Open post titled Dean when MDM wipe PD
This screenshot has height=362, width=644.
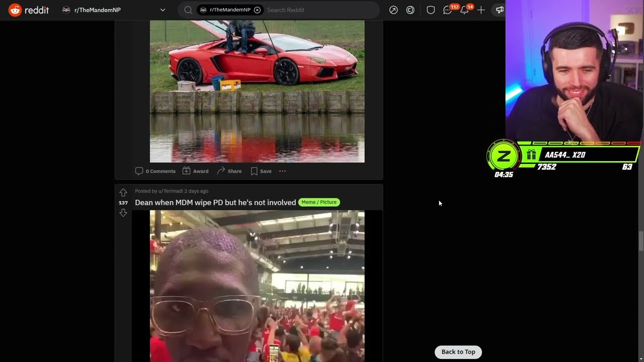(x=215, y=203)
